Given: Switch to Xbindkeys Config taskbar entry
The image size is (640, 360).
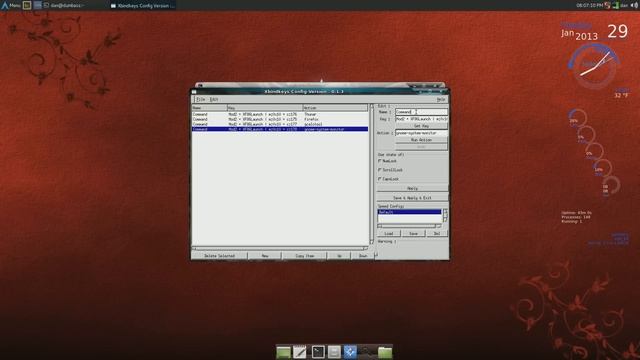Looking at the screenshot, I should coord(143,6).
